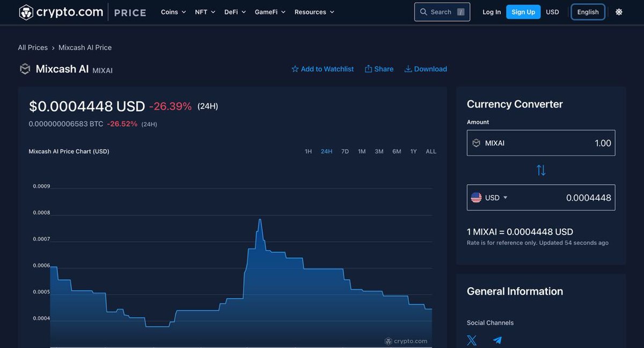
Task: Click the Currency Converter heading
Action: coord(515,104)
